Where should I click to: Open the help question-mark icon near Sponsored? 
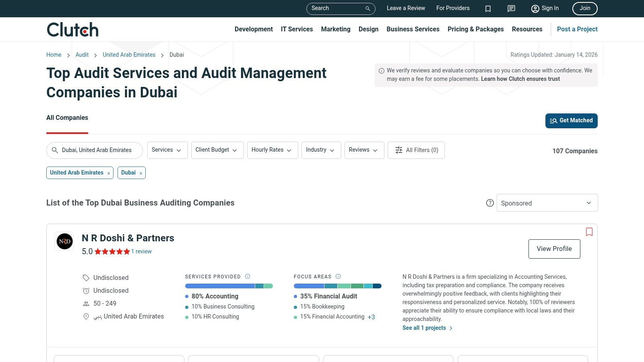490,203
